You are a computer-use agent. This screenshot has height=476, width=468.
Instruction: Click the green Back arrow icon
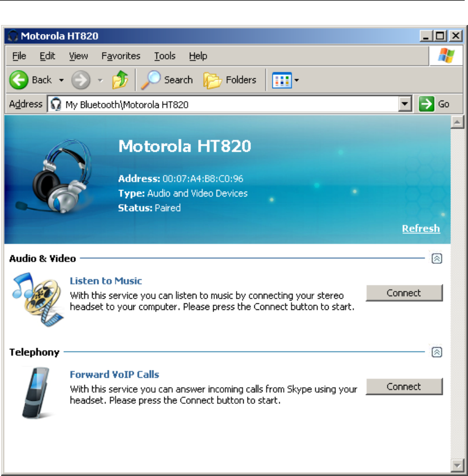pos(19,80)
